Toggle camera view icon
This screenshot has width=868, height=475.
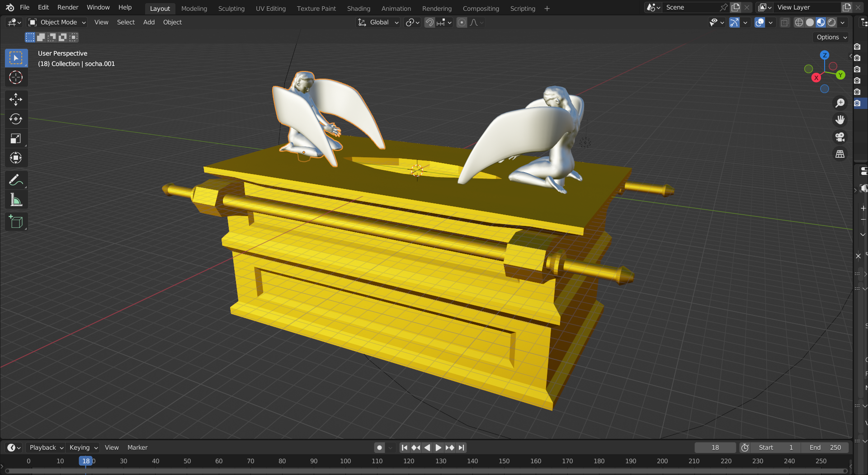pos(840,137)
